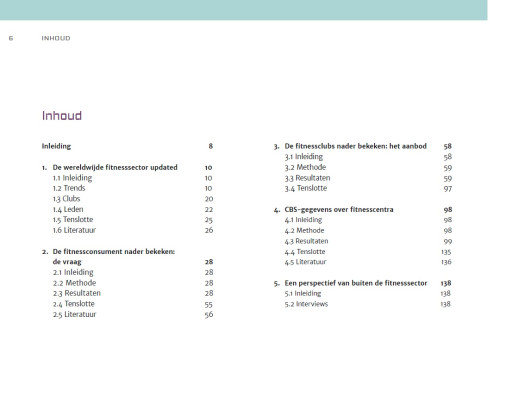The width and height of the screenshot is (506, 403).
Task: Click page number 99 beside 4.3 Resultaten
Action: tap(448, 241)
